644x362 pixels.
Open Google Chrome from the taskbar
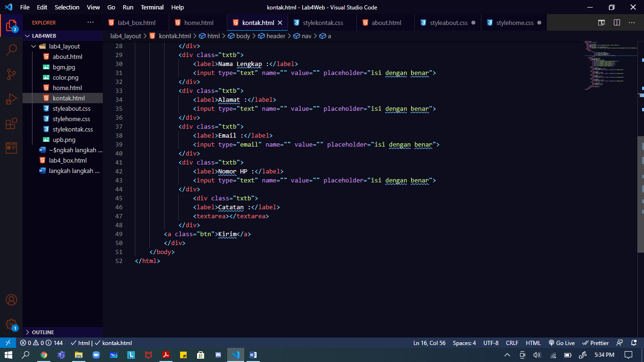click(x=43, y=355)
